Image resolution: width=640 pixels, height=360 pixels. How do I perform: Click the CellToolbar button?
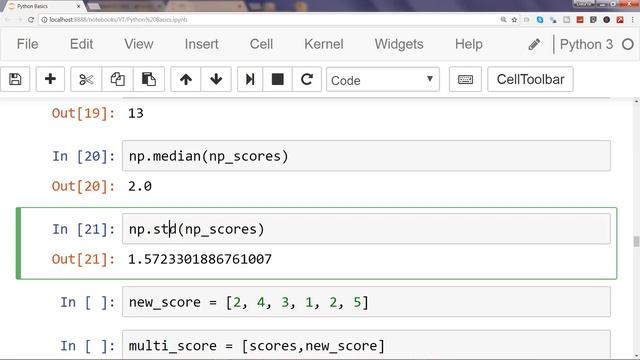(x=530, y=79)
